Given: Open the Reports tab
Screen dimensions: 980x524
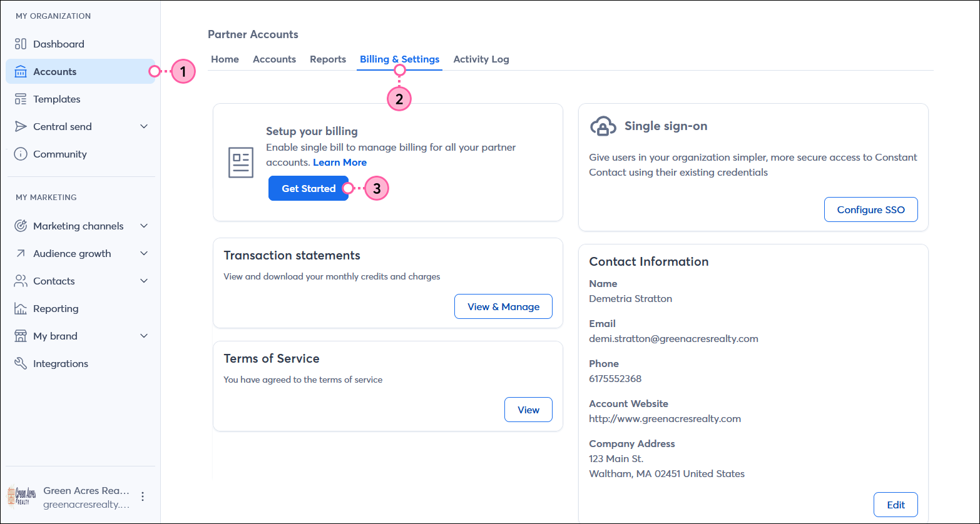Looking at the screenshot, I should coord(328,59).
